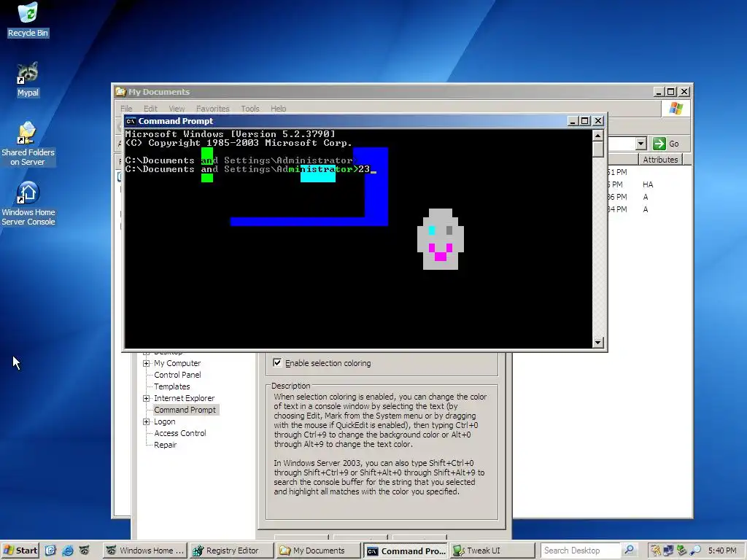Viewport: 747px width, 560px height.
Task: Maximize the My Documents window
Action: [671, 91]
